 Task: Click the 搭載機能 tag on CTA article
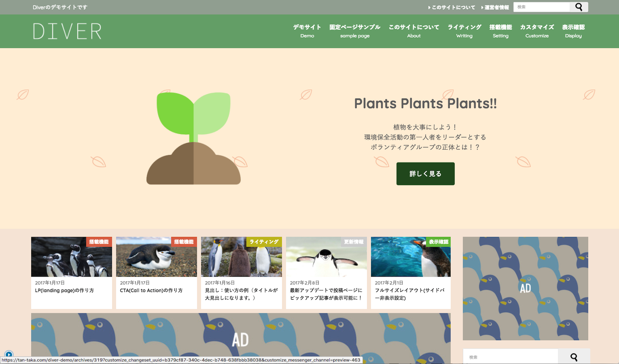pyautogui.click(x=184, y=242)
